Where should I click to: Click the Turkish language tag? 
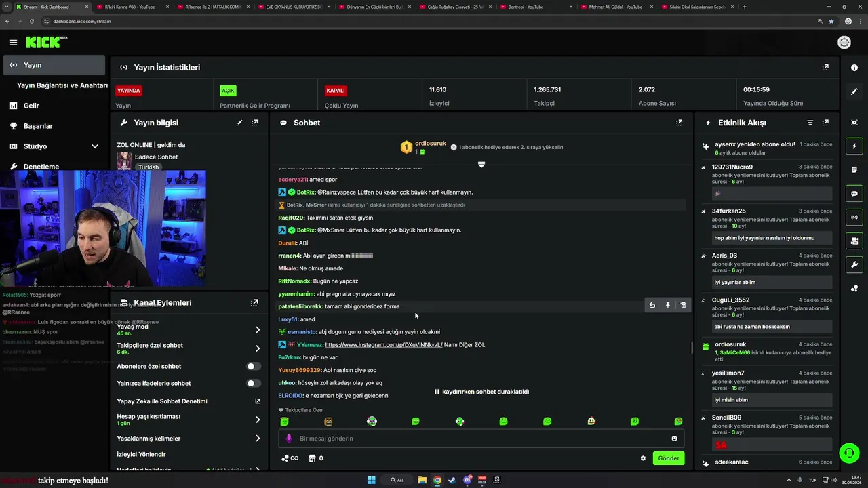pyautogui.click(x=148, y=167)
